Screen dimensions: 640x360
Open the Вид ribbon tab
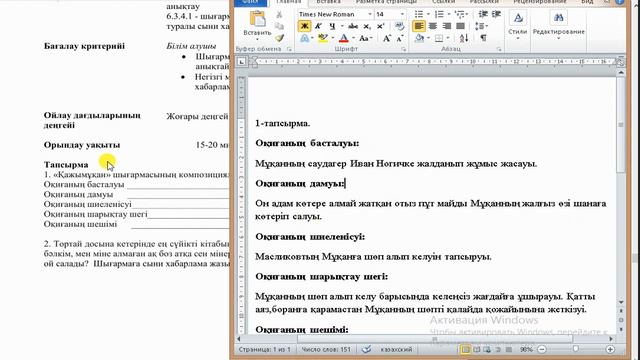(587, 2)
